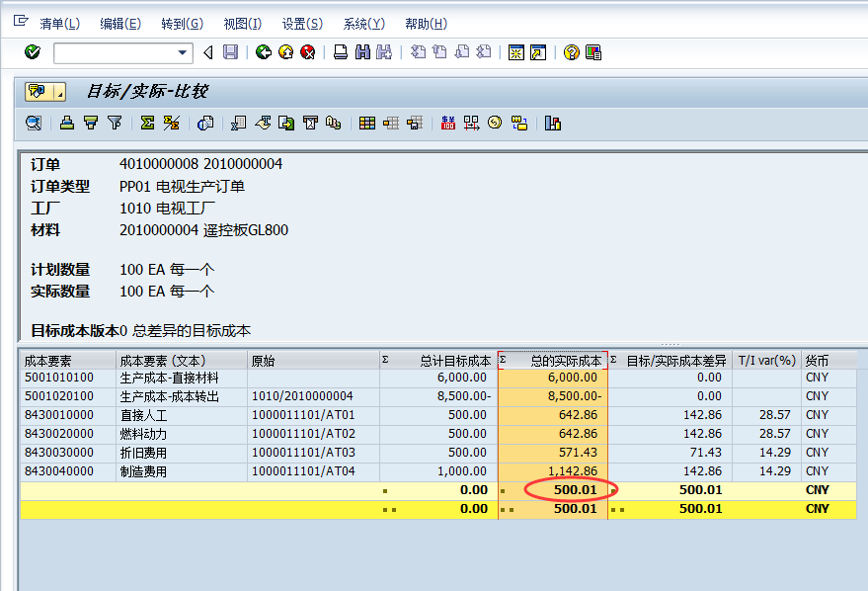Click the green Back arrow icon
This screenshot has width=868, height=591.
point(263,52)
